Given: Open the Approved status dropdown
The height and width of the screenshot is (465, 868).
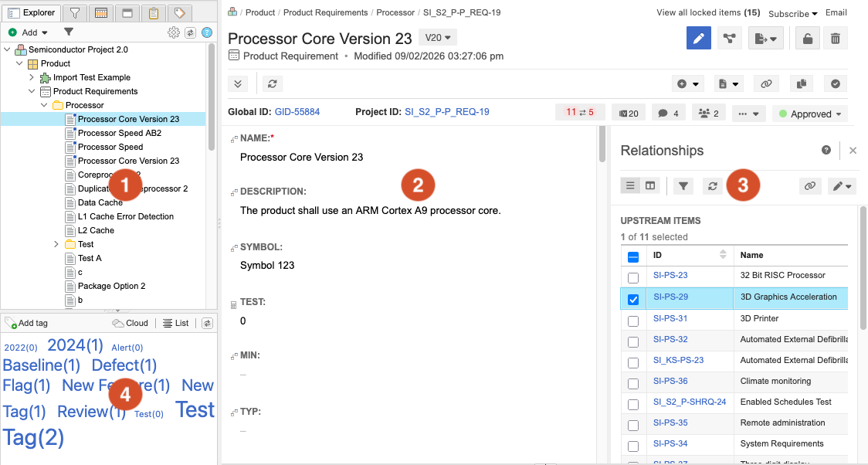Looking at the screenshot, I should click(810, 114).
